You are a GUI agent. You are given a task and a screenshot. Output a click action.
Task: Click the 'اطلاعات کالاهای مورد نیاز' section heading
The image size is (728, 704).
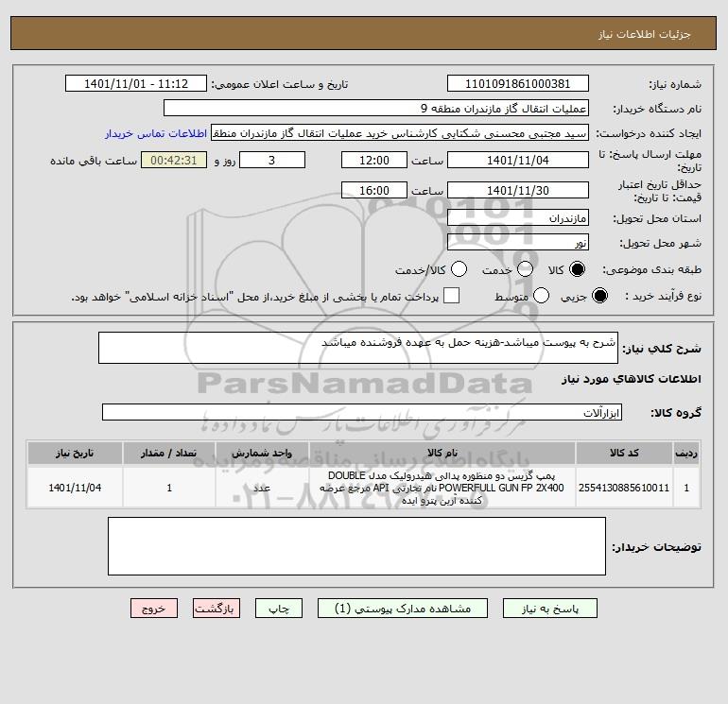coord(631,379)
